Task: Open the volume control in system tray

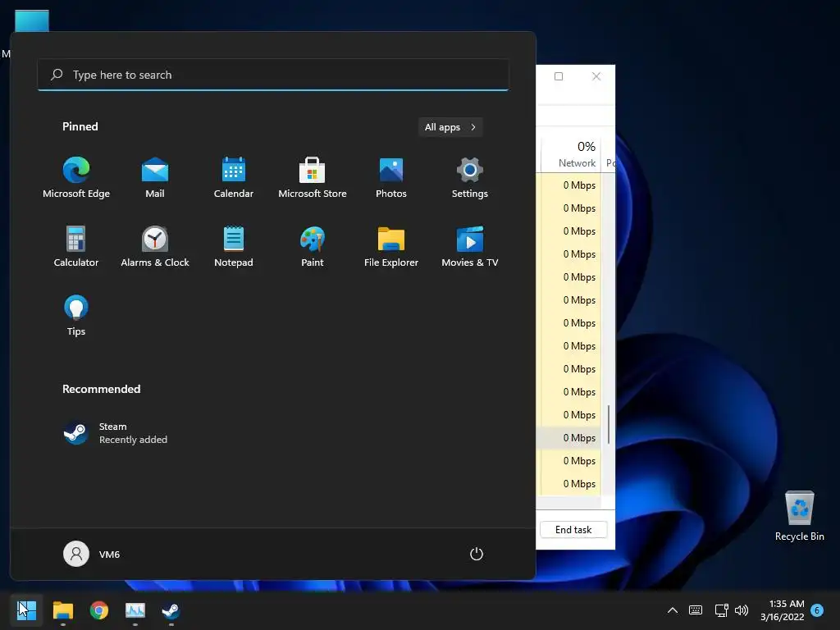Action: [742, 610]
